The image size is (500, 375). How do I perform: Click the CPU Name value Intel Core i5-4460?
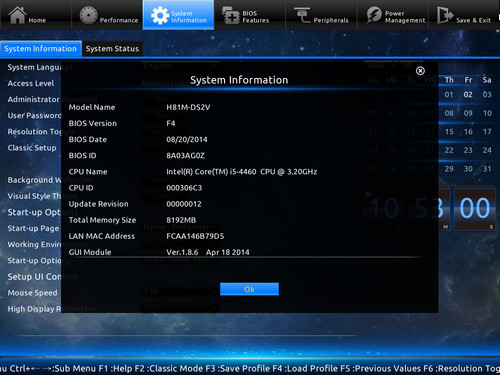pyautogui.click(x=242, y=172)
